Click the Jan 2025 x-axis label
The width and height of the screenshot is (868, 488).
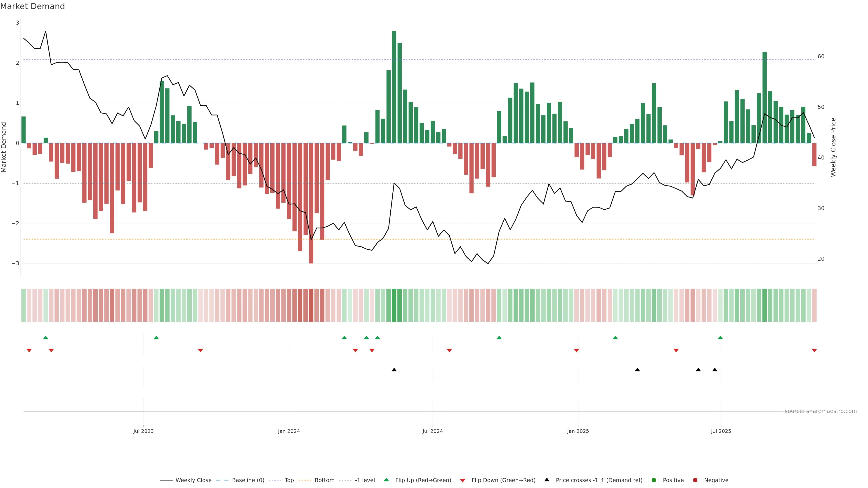578,431
